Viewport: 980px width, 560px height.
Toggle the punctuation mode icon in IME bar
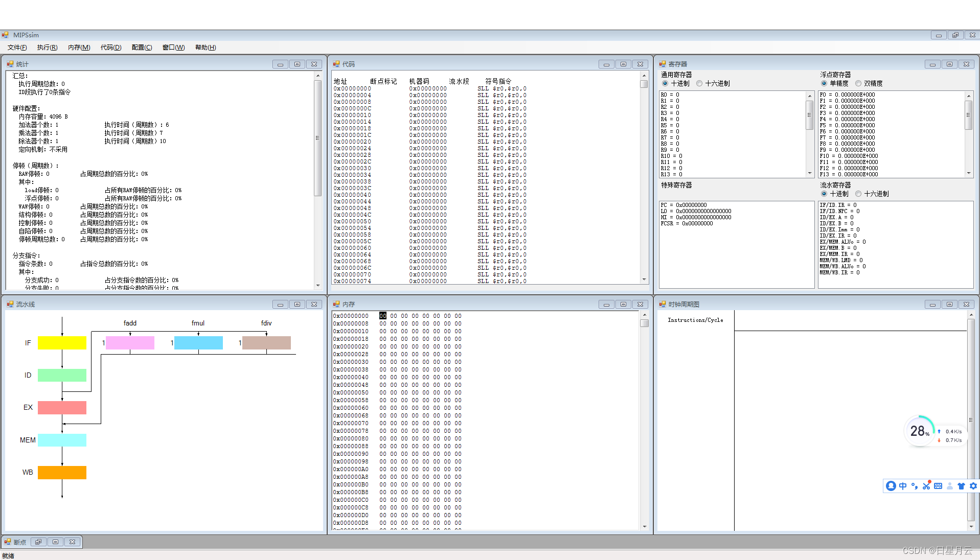915,486
